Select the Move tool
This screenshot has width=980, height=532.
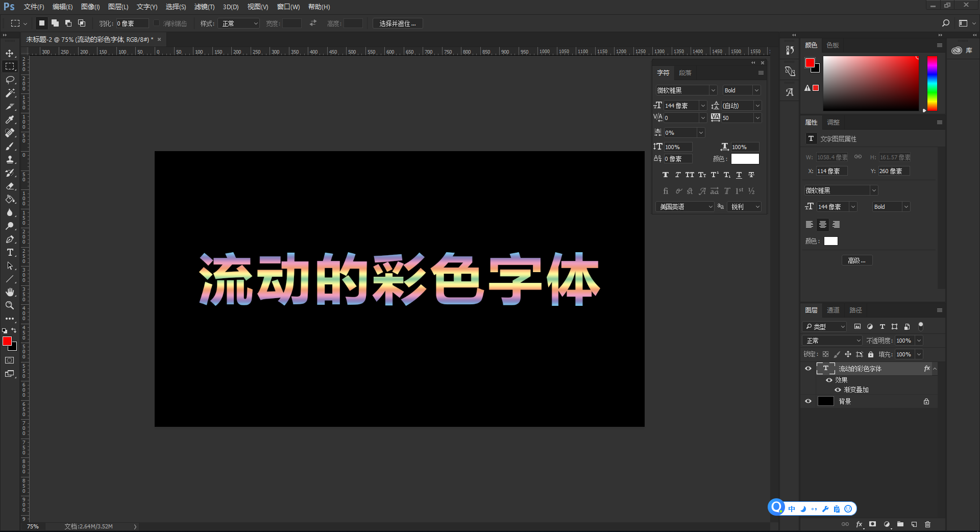10,53
